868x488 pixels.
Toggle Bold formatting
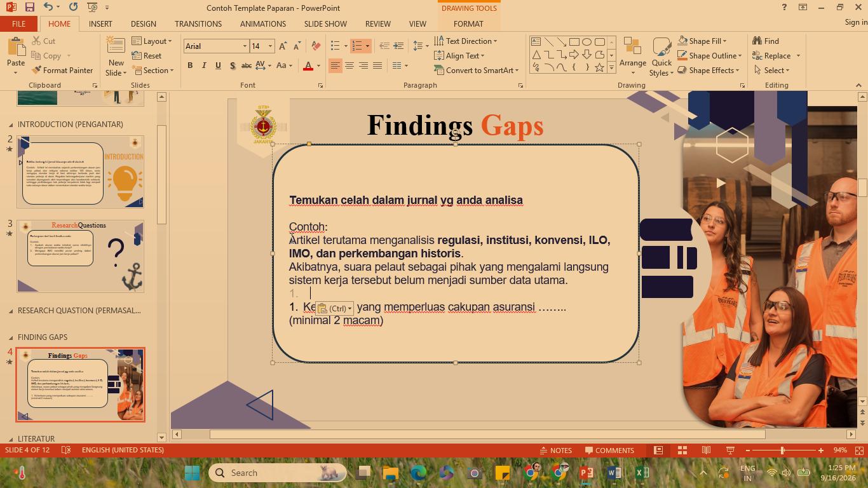(x=190, y=65)
